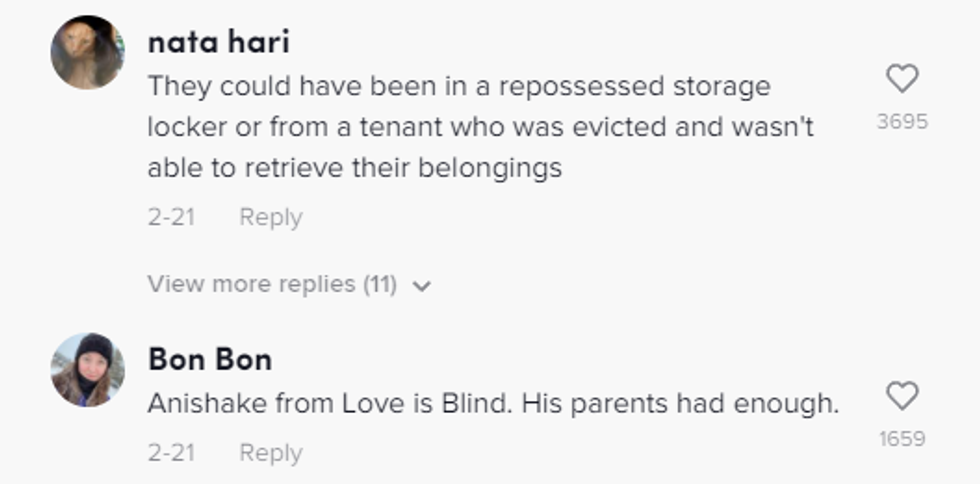Open the nata hari username link
The width and height of the screenshot is (980, 484).
coord(219,42)
